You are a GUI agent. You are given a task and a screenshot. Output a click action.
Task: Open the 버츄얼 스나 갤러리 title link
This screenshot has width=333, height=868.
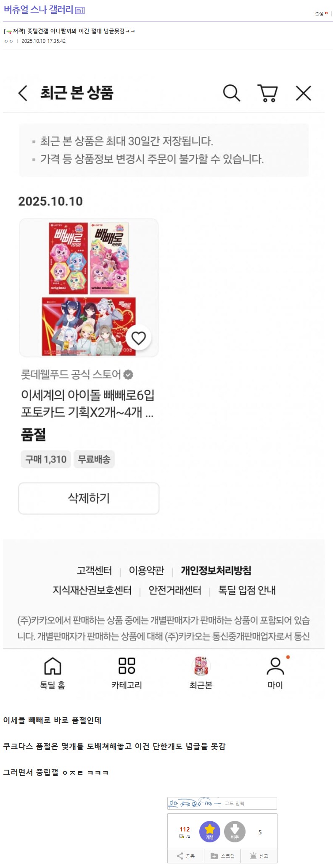[38, 10]
